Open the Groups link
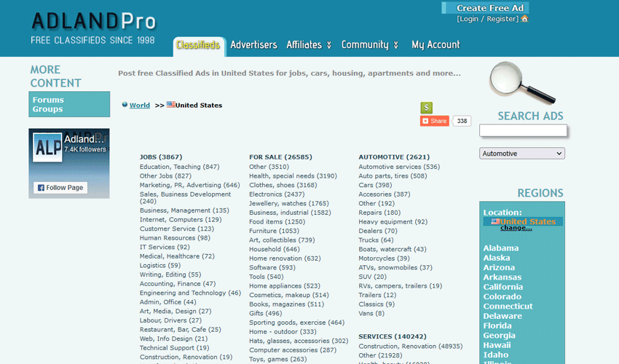The height and width of the screenshot is (364, 619). coord(47,109)
